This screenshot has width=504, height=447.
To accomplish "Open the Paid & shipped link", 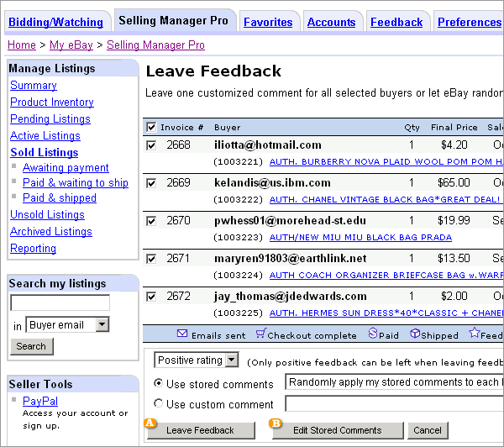I will [x=60, y=197].
